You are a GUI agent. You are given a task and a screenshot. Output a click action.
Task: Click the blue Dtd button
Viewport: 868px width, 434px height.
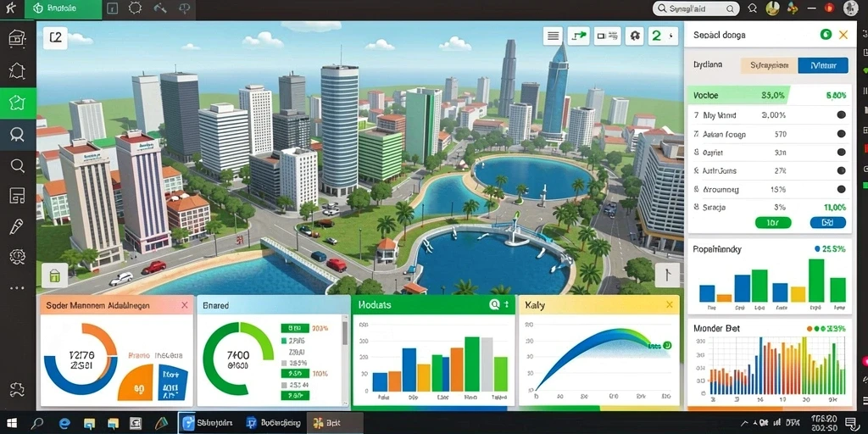827,223
